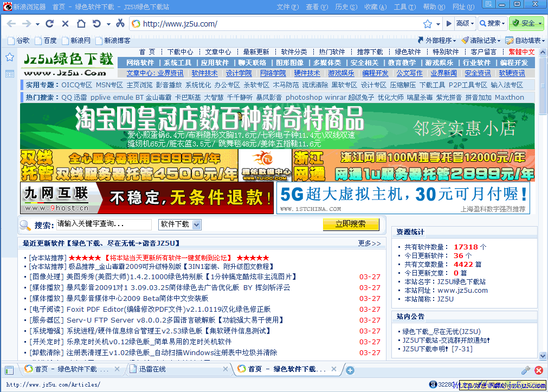Add a new tab with the plus icon
This screenshot has height=392, width=548.
point(350,370)
